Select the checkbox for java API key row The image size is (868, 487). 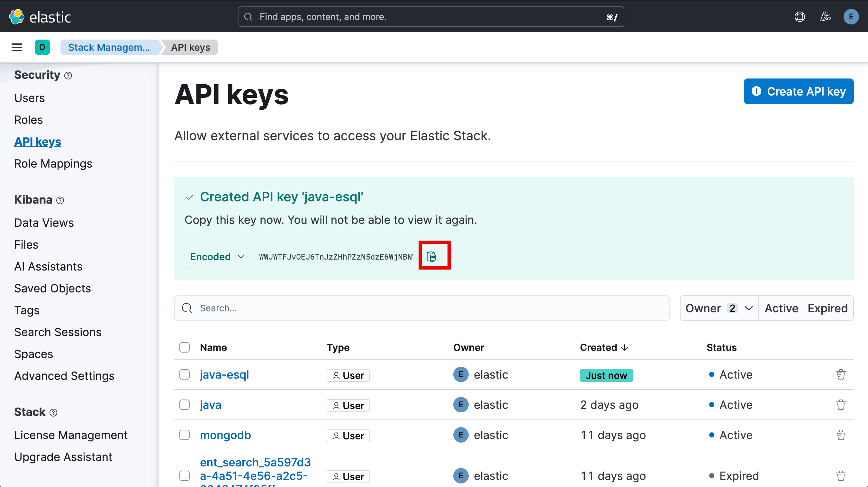[184, 405]
